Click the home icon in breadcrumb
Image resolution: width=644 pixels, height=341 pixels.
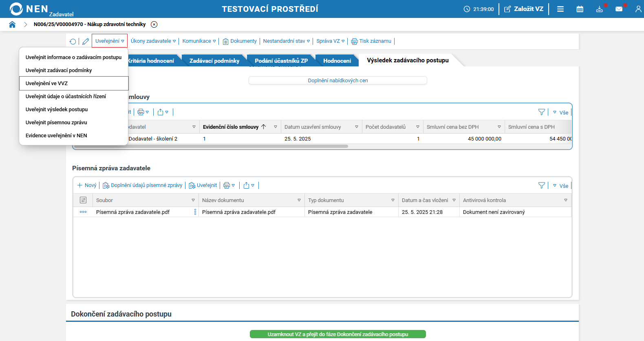coord(12,24)
